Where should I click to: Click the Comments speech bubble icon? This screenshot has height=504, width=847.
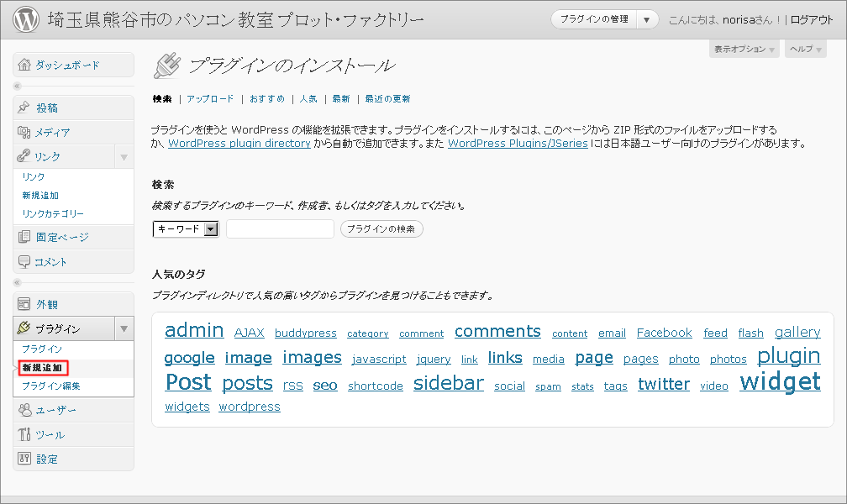point(24,261)
